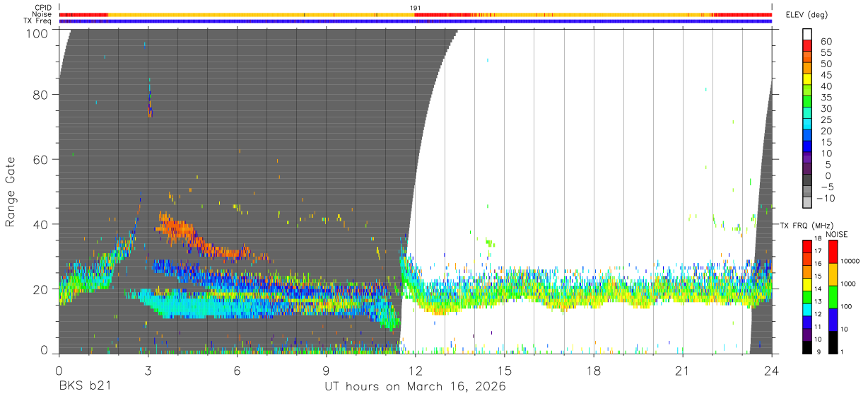Click the 3 tick on UT hours axis
Image resolution: width=868 pixels, height=401 pixels.
tap(148, 371)
